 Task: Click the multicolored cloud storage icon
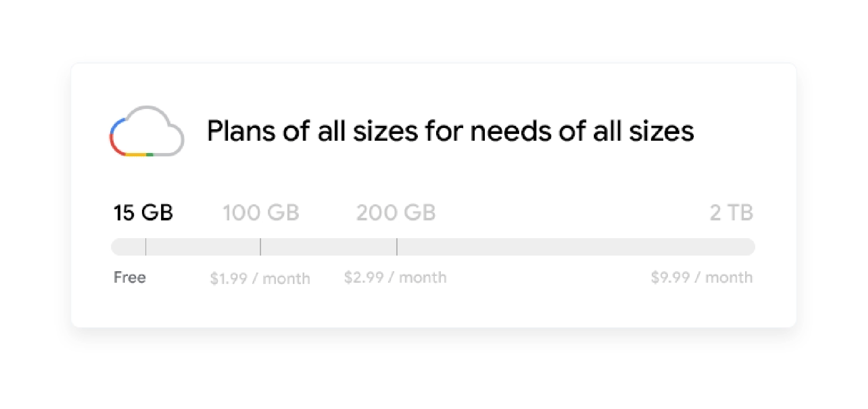147,131
